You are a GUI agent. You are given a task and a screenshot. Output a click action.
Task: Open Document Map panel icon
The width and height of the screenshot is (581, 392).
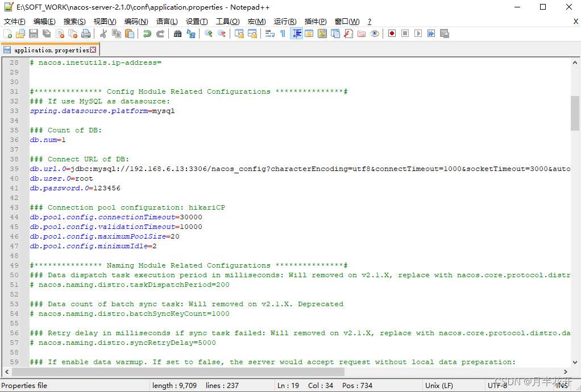click(x=322, y=34)
